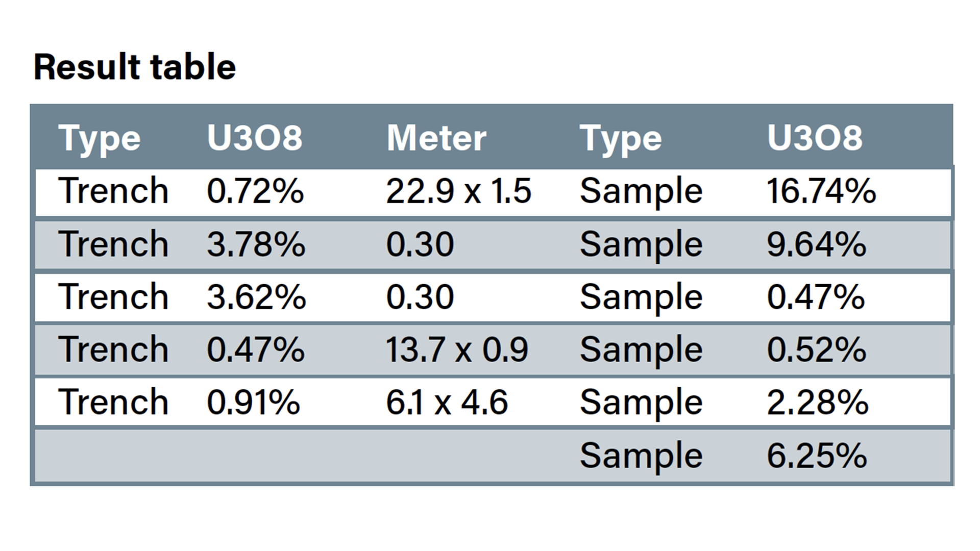Click the 0.91% trench value
980x551 pixels.
point(253,403)
